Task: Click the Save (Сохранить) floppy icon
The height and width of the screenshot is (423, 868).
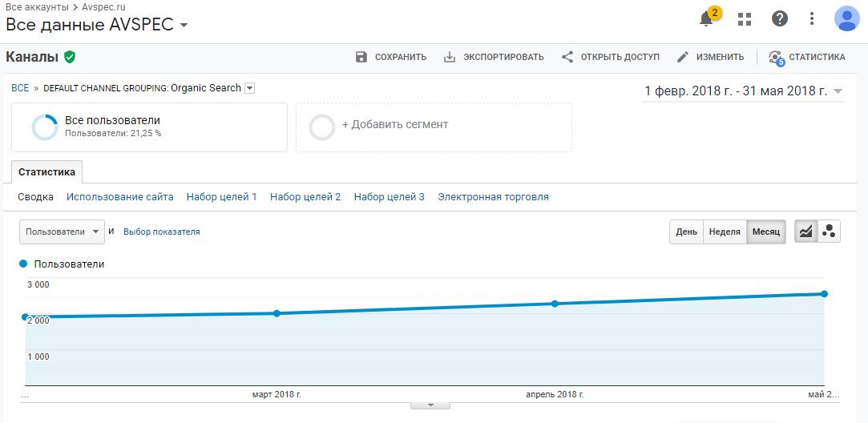Action: tap(361, 57)
